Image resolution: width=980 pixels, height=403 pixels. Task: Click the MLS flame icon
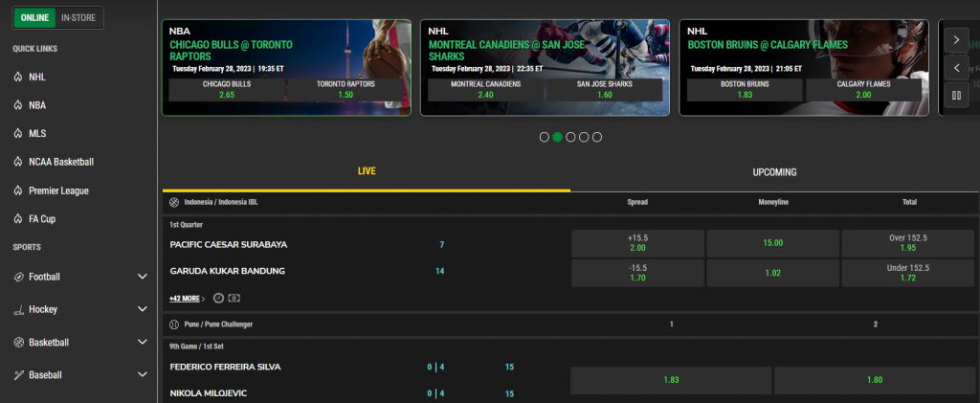click(x=17, y=134)
